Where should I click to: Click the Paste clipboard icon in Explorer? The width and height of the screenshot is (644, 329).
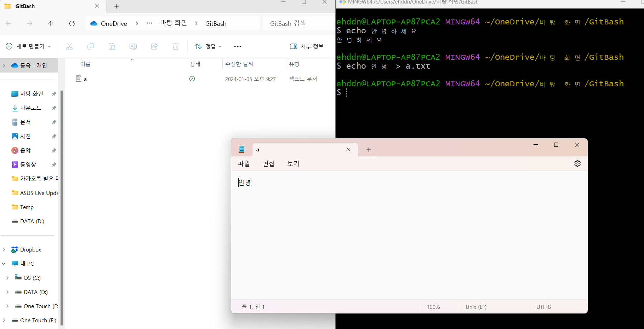pyautogui.click(x=112, y=46)
